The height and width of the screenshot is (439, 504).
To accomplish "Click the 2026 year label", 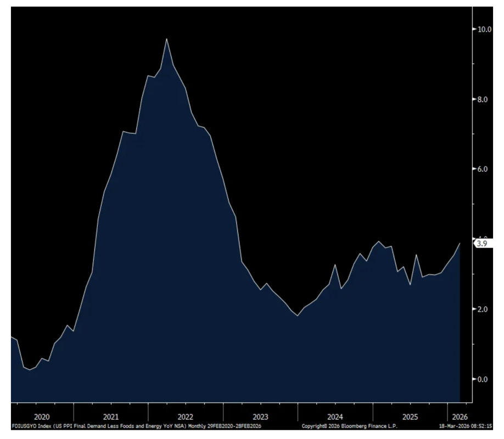I will point(458,417).
